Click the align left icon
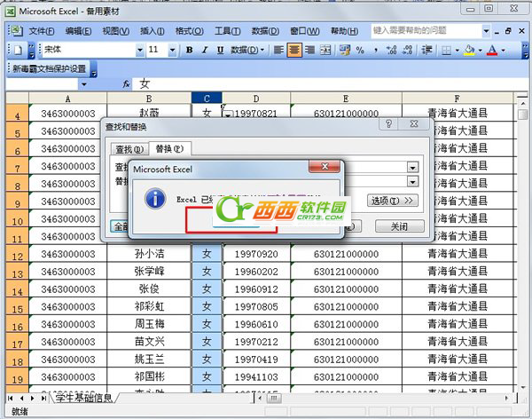 [279, 50]
